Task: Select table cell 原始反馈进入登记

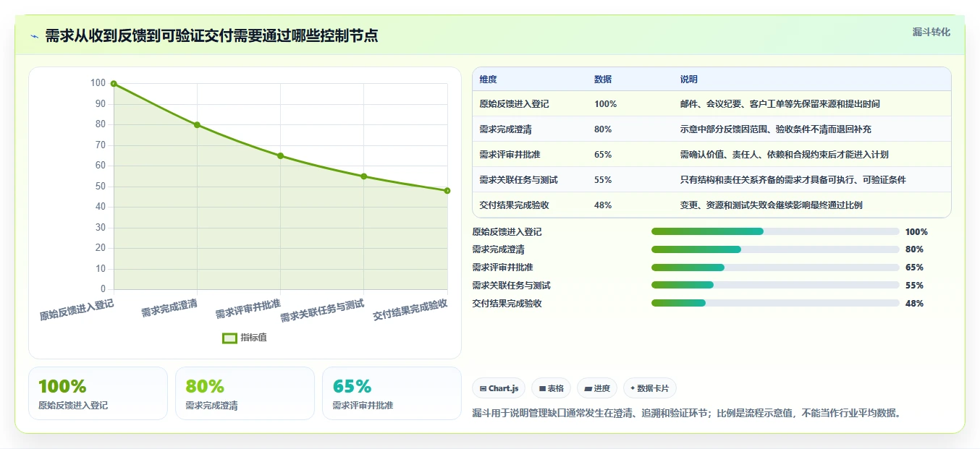Action: [514, 104]
